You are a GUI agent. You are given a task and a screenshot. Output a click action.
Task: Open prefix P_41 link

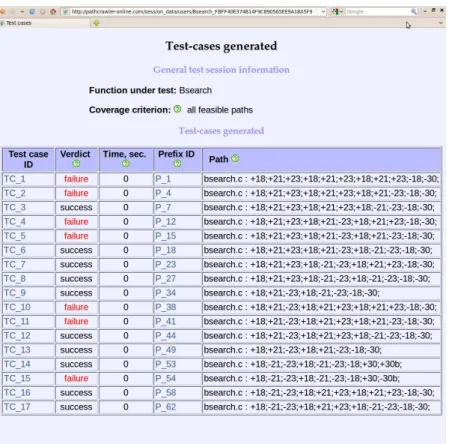(165, 322)
